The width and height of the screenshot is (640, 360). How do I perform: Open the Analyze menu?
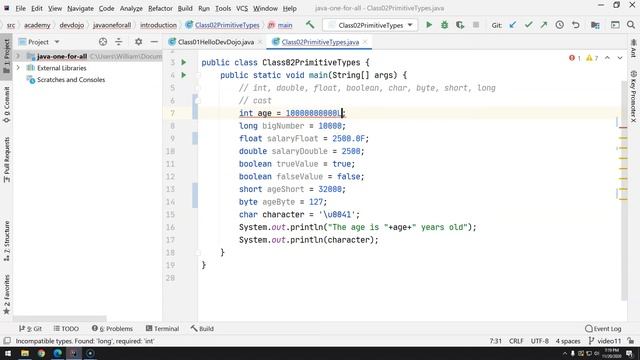(131, 8)
